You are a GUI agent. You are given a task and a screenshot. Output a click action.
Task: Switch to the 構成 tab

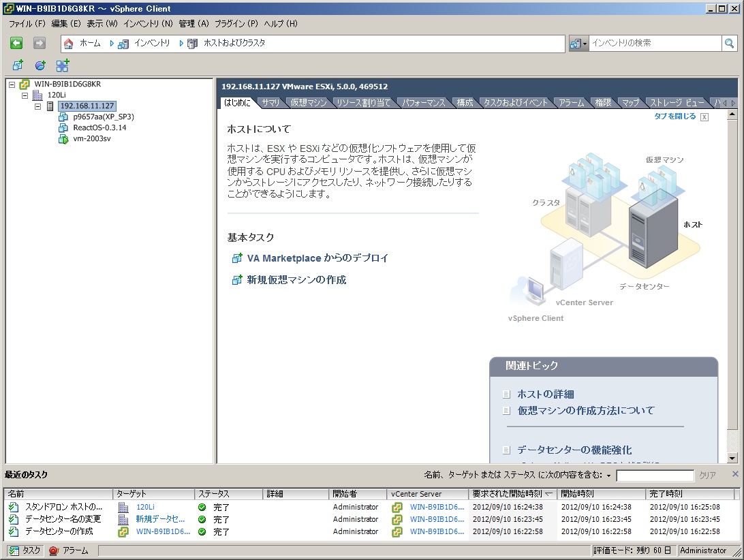click(x=465, y=102)
